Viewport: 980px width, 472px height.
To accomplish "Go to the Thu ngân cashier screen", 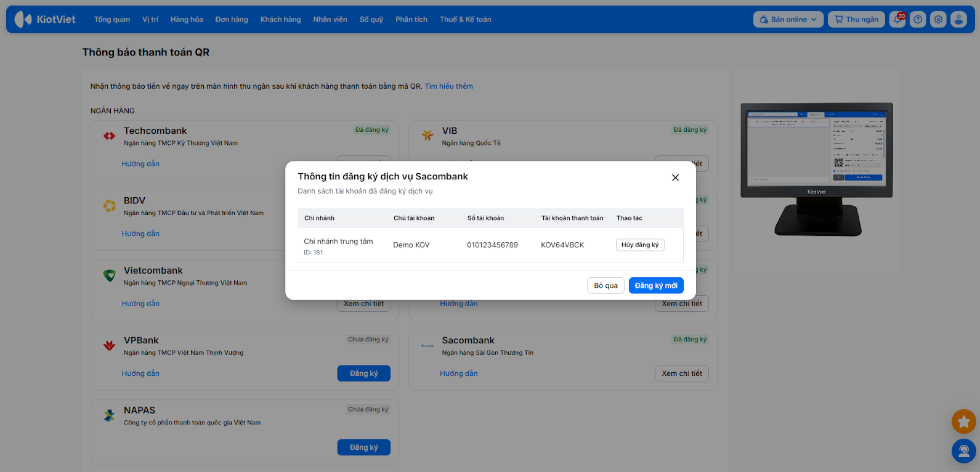I will point(856,19).
